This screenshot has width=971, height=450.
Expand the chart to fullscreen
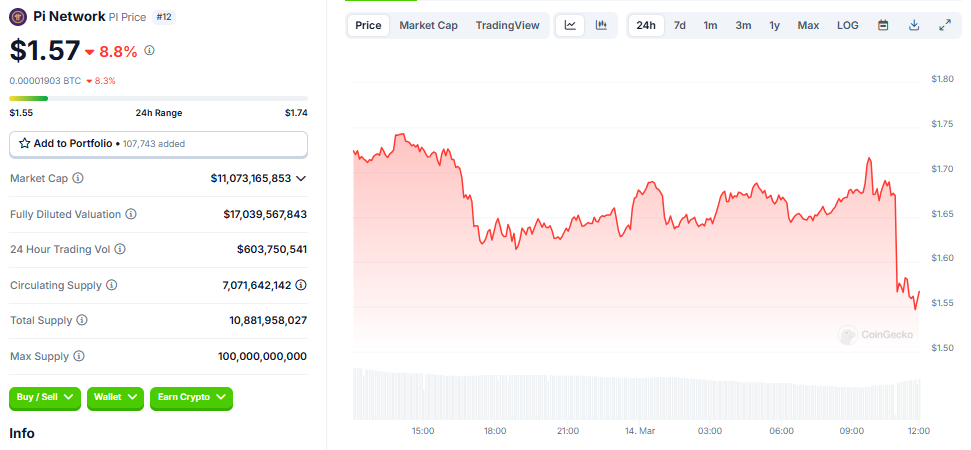coord(945,25)
